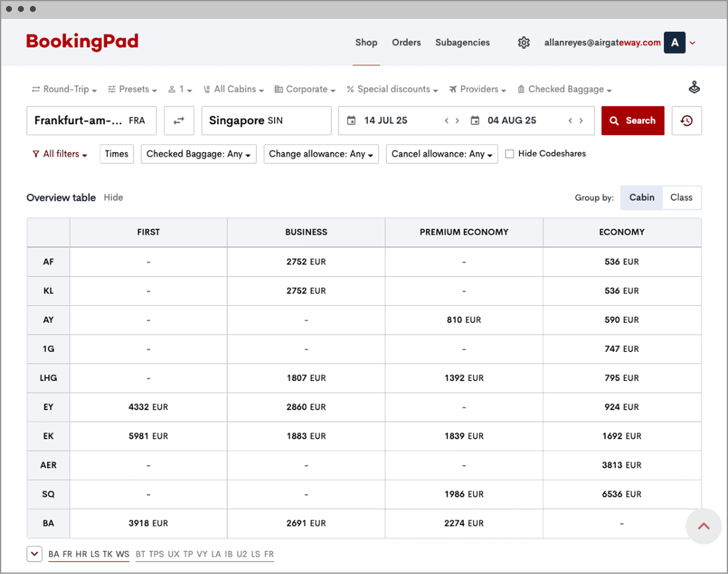The width and height of the screenshot is (728, 574).
Task: Click the account email address
Action: pos(602,43)
